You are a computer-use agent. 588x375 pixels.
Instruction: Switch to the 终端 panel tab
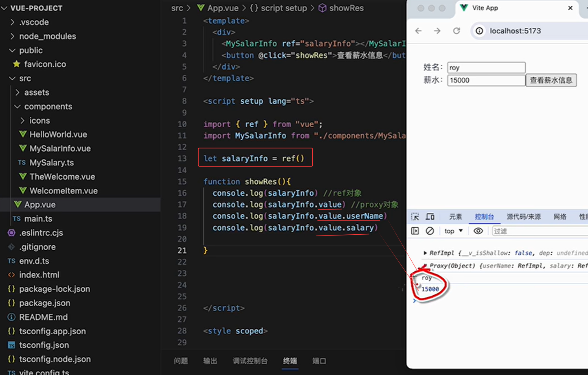[290, 361]
